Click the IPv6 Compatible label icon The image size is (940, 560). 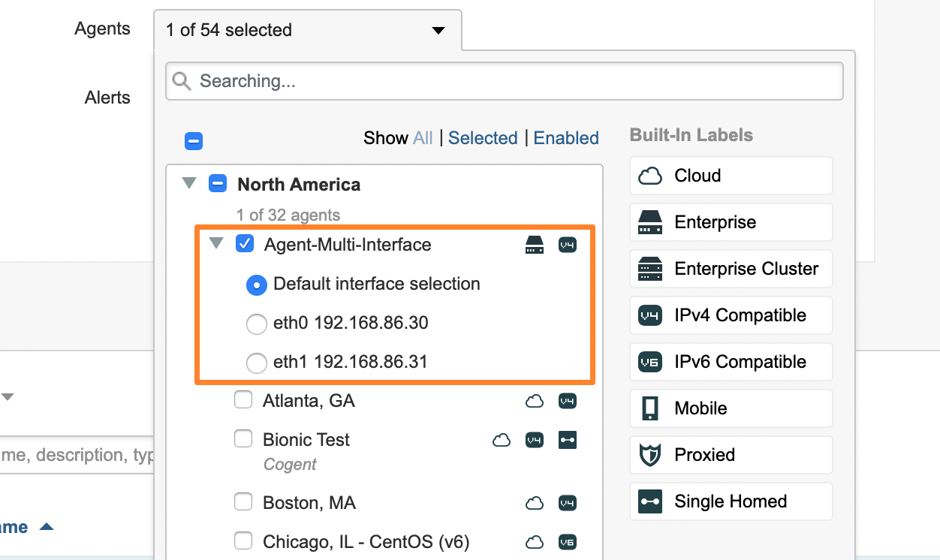click(x=649, y=362)
